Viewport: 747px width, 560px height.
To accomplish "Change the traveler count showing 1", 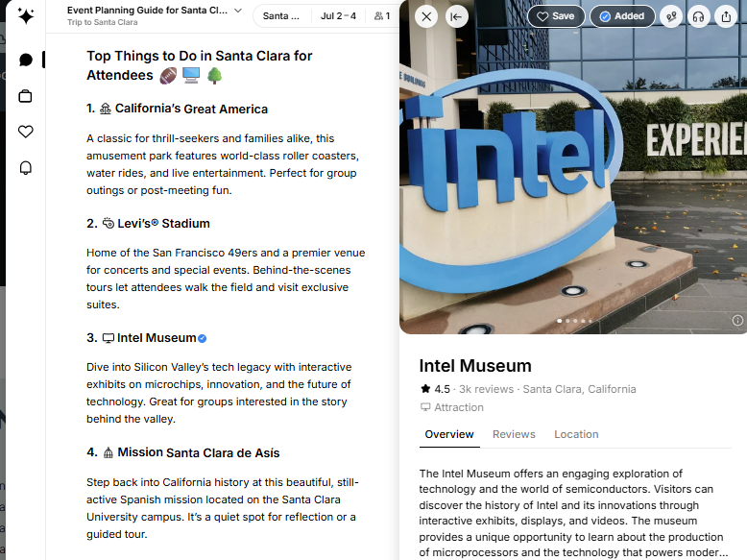I will coord(382,16).
